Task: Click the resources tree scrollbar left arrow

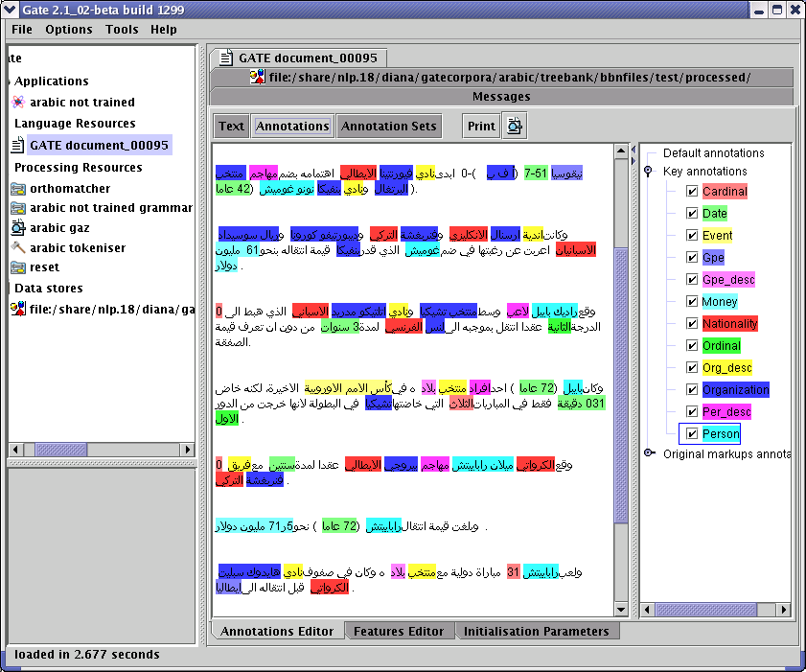Action: tap(15, 450)
